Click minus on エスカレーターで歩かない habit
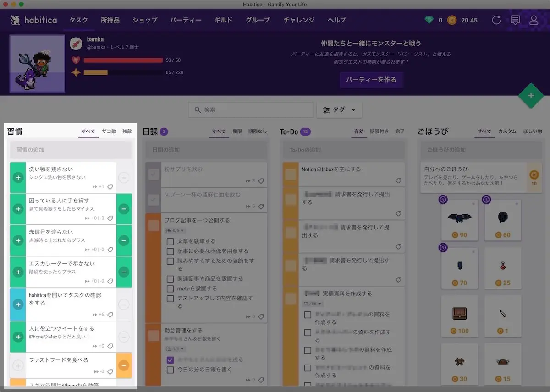550x392 pixels. click(124, 272)
